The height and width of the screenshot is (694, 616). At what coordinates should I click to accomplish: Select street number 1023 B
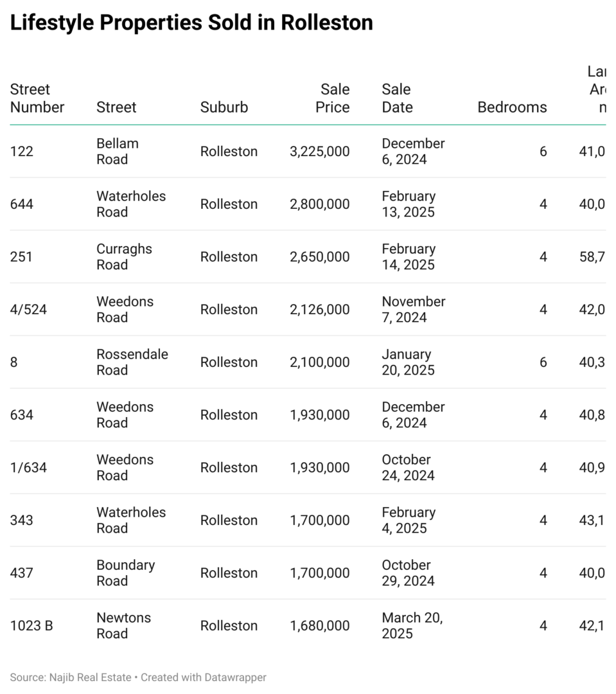pos(31,626)
